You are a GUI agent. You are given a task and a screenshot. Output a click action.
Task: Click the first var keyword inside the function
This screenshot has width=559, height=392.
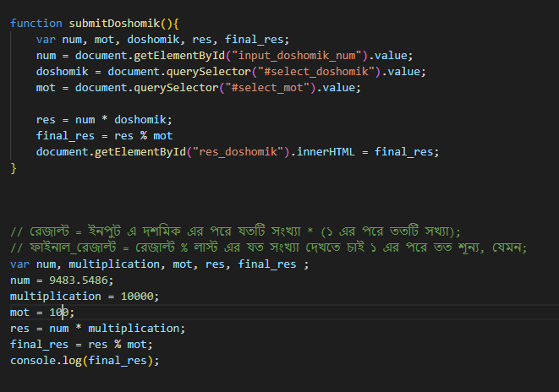(46, 40)
